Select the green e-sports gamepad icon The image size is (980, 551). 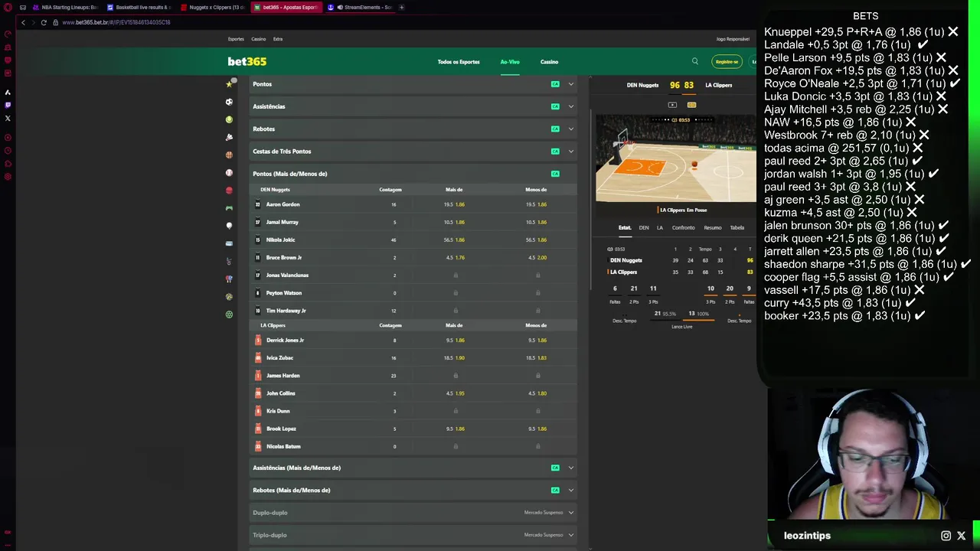(229, 207)
